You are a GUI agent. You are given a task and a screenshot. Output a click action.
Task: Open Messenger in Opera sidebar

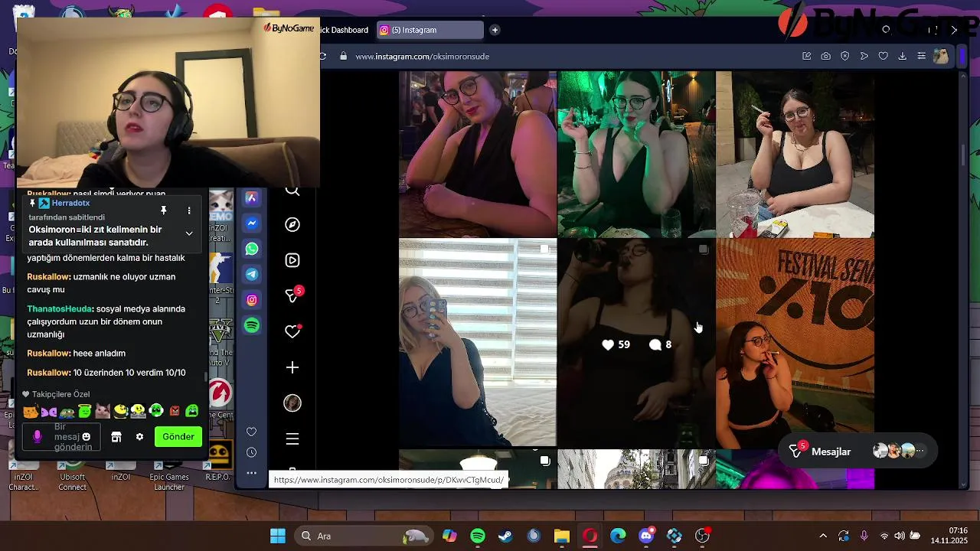251,223
